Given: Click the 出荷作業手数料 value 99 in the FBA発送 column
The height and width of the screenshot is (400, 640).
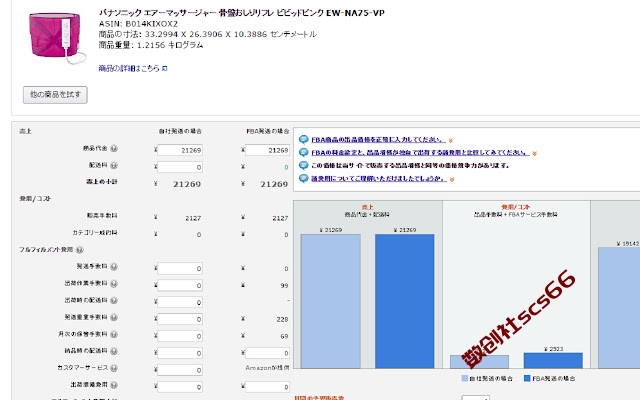Looking at the screenshot, I should (284, 285).
